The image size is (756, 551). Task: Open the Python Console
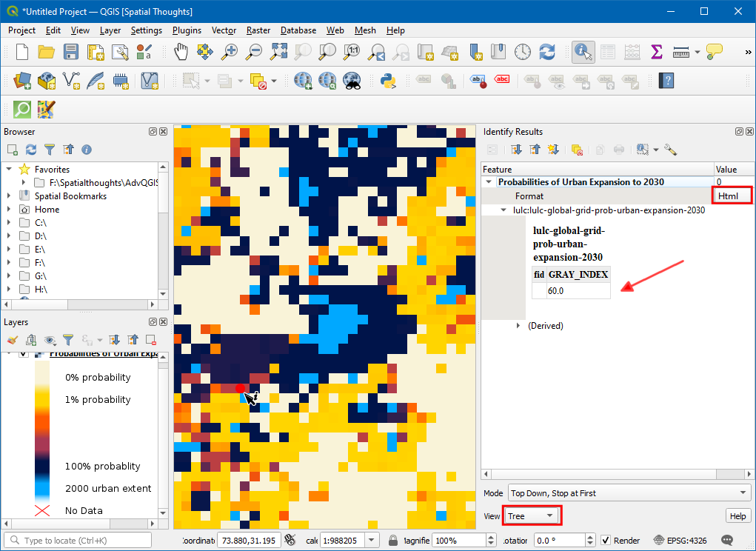click(x=387, y=80)
